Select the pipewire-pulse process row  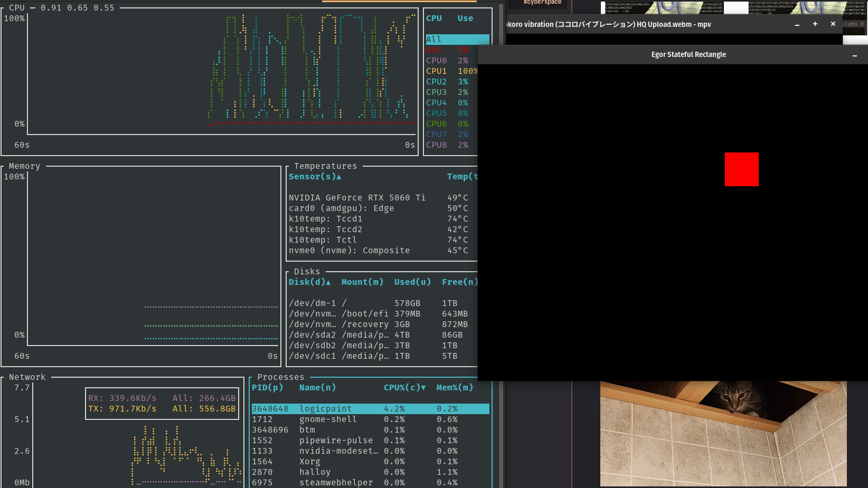tap(336, 441)
